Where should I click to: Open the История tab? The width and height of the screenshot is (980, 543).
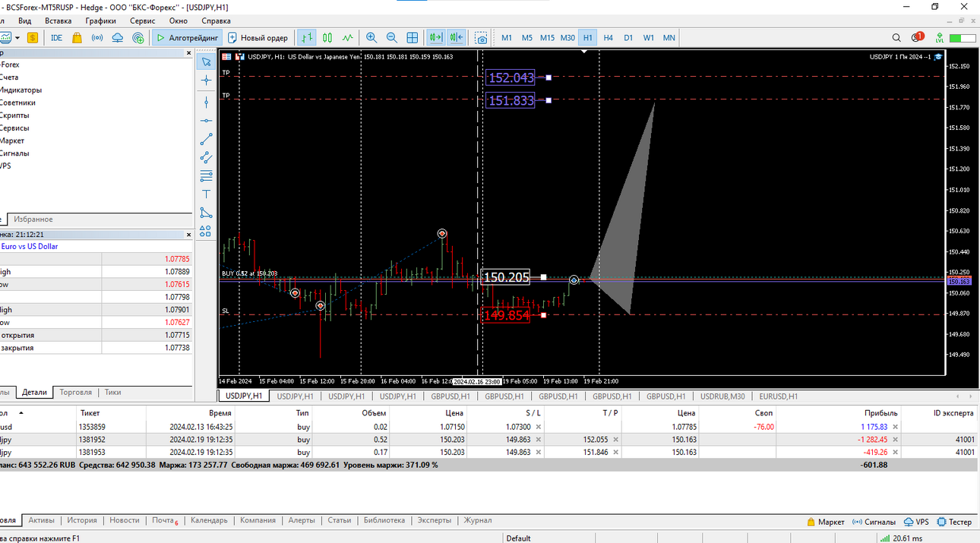pos(82,520)
